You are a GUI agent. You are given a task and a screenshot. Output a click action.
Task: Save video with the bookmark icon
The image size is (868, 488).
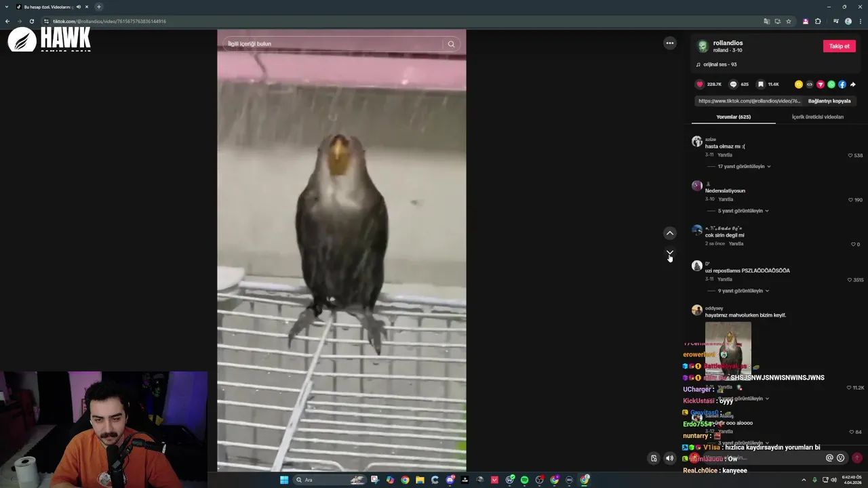click(761, 84)
